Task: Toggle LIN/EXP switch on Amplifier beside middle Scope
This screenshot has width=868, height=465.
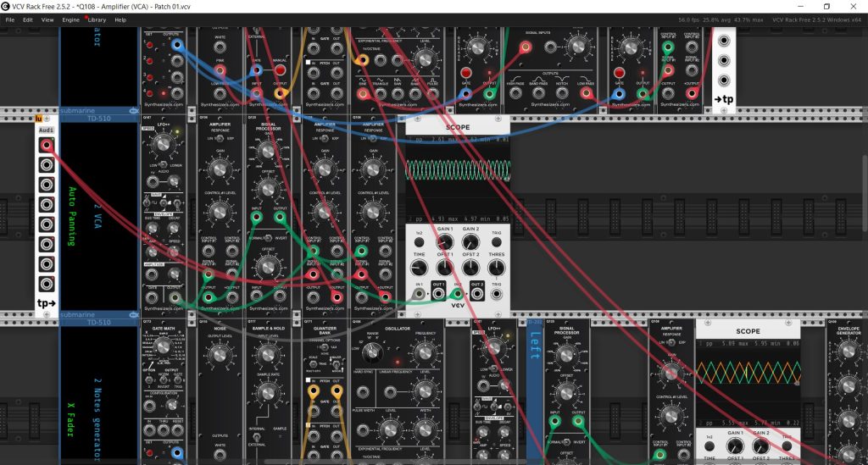Action: [373, 138]
